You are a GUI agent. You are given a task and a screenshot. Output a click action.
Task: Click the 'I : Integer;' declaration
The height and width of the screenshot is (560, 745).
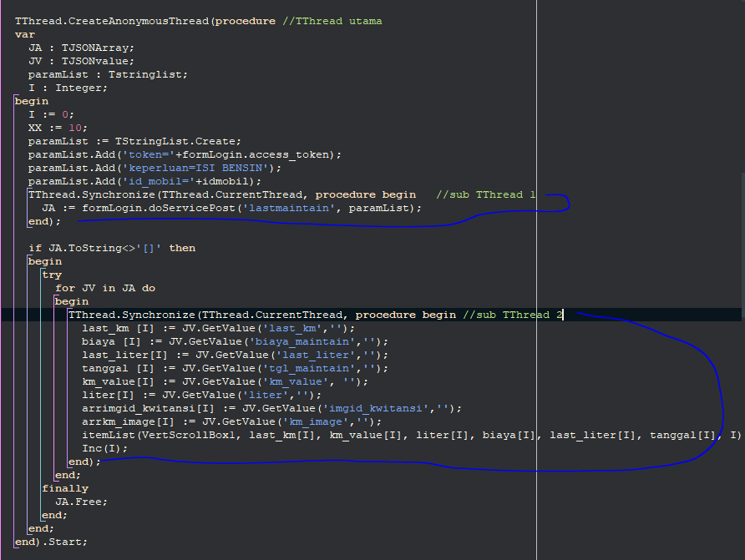pos(68,88)
